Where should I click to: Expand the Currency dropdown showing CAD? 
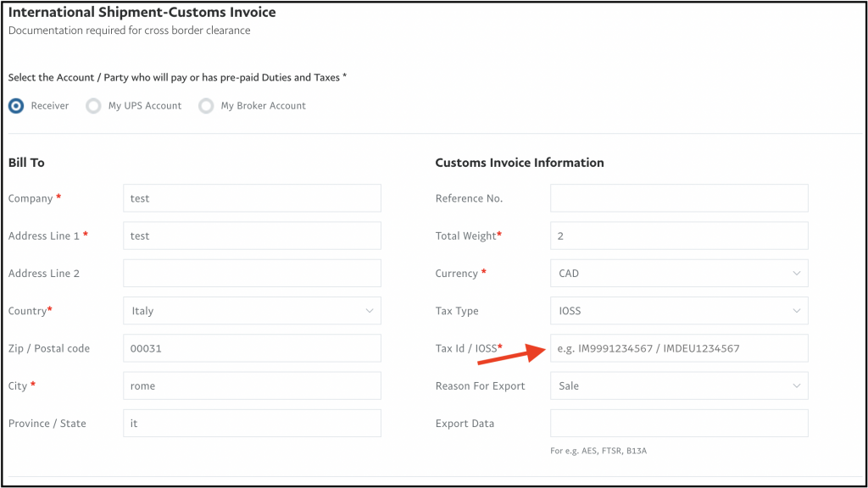(x=679, y=274)
